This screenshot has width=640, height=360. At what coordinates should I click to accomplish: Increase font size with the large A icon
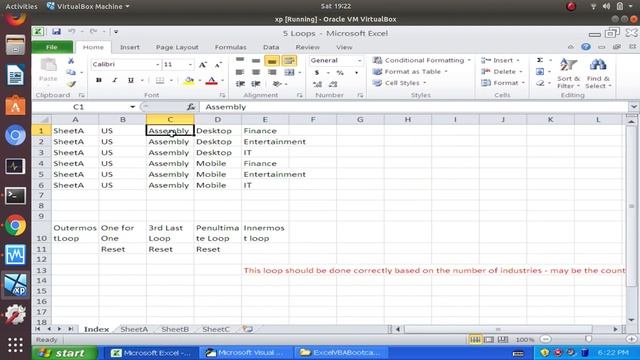203,64
